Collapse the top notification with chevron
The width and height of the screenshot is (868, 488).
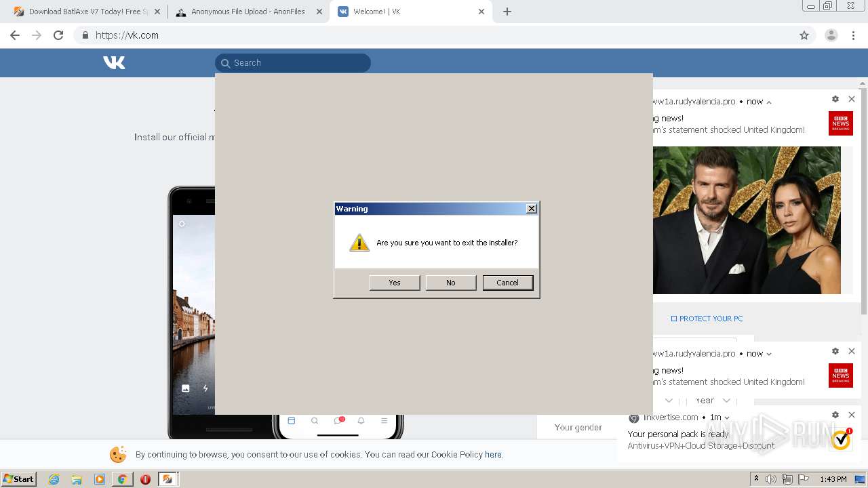[769, 102]
